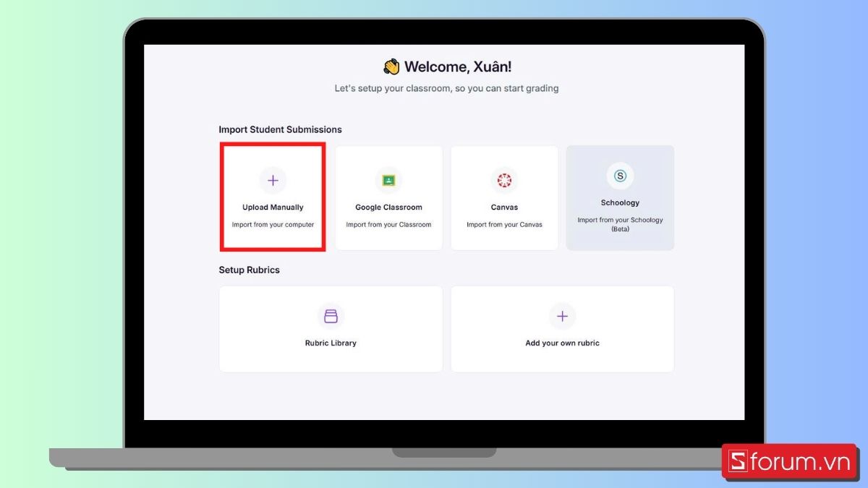Choose the Google Classroom import option
This screenshot has width=868, height=488.
[x=388, y=197]
